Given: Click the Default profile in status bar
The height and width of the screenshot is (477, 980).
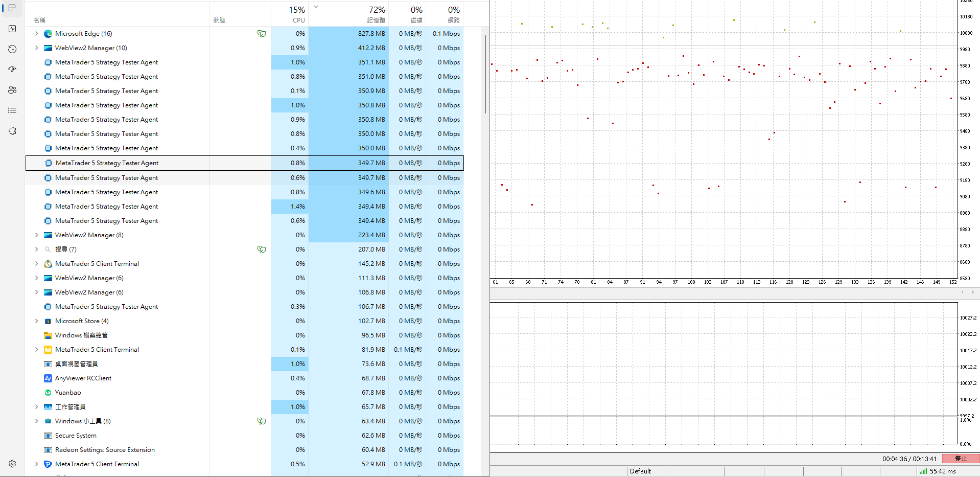Looking at the screenshot, I should pos(640,471).
